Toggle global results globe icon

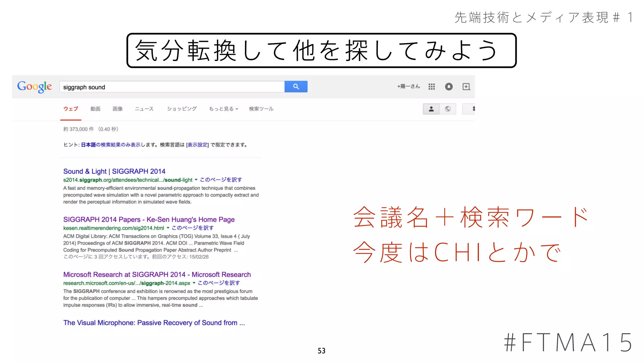[448, 109]
